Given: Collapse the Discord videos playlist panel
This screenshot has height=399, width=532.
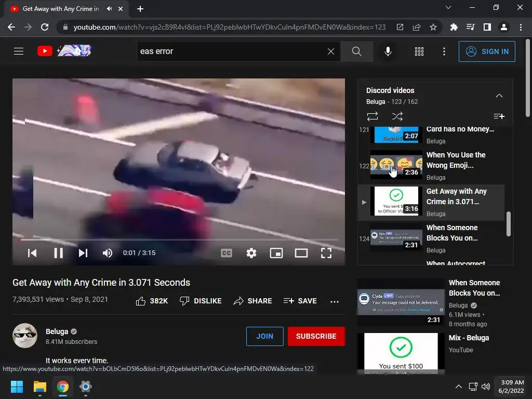Looking at the screenshot, I should 499,96.
